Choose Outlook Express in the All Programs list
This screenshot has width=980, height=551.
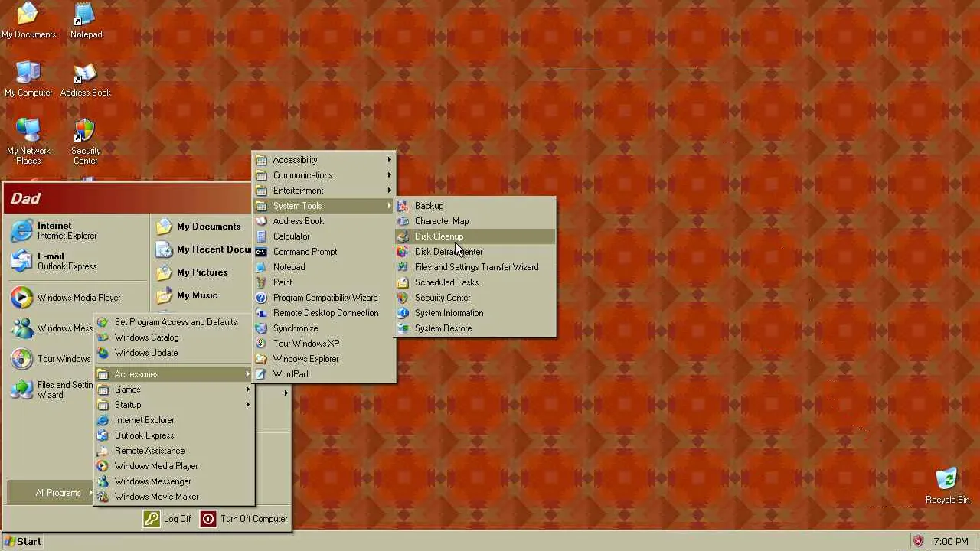[x=174, y=435]
